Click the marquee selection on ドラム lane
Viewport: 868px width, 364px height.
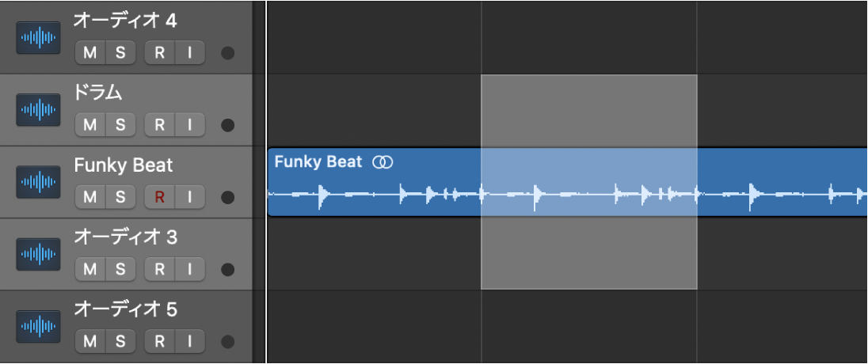[x=588, y=111]
